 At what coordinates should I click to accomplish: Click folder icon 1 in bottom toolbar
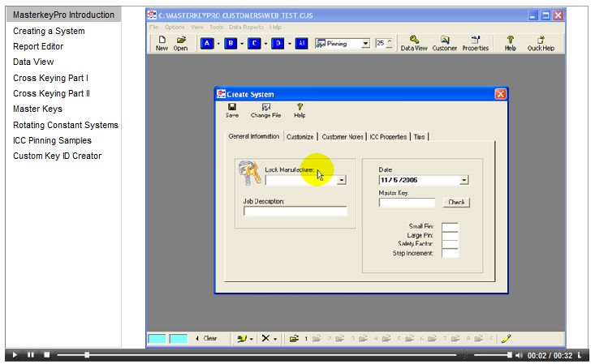(294, 339)
